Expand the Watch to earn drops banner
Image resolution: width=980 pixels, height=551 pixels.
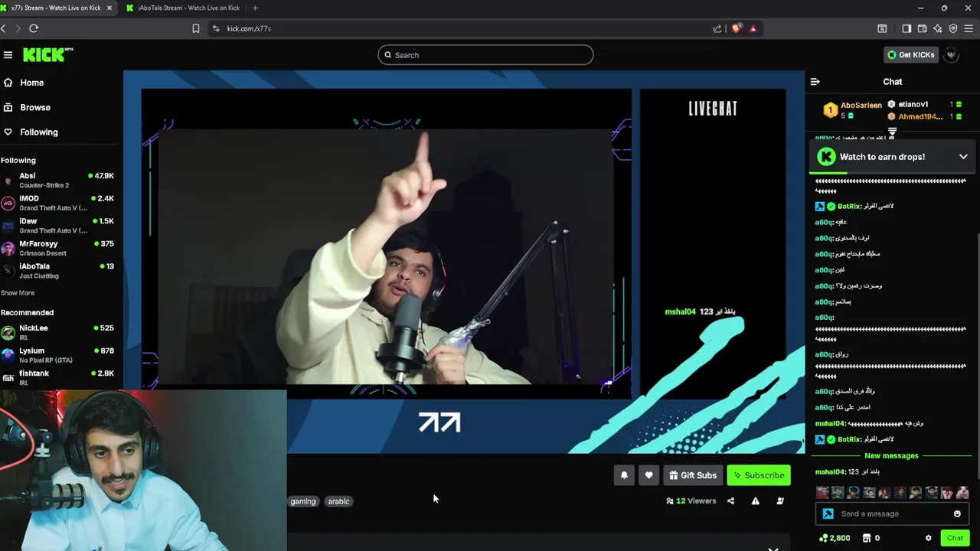(963, 157)
